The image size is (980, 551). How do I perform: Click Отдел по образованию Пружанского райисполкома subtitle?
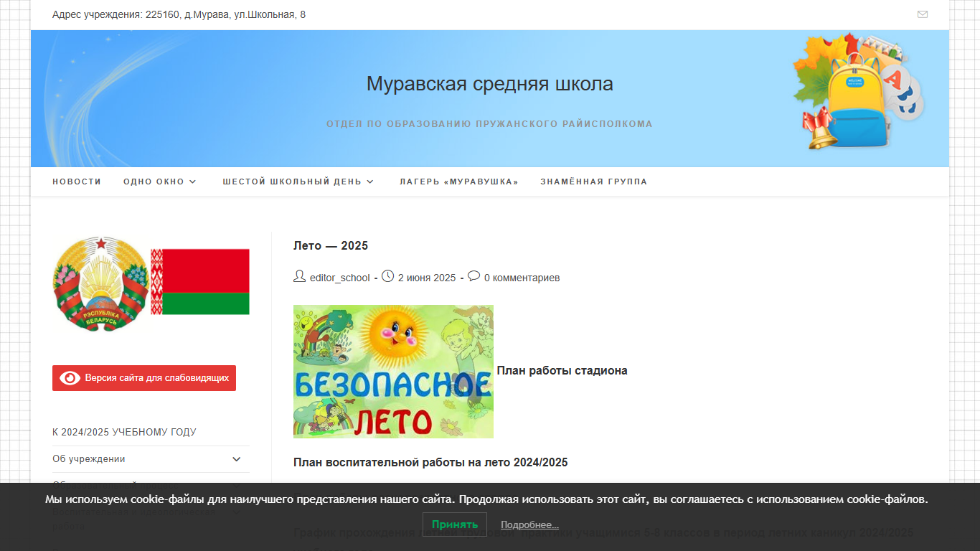click(x=490, y=124)
